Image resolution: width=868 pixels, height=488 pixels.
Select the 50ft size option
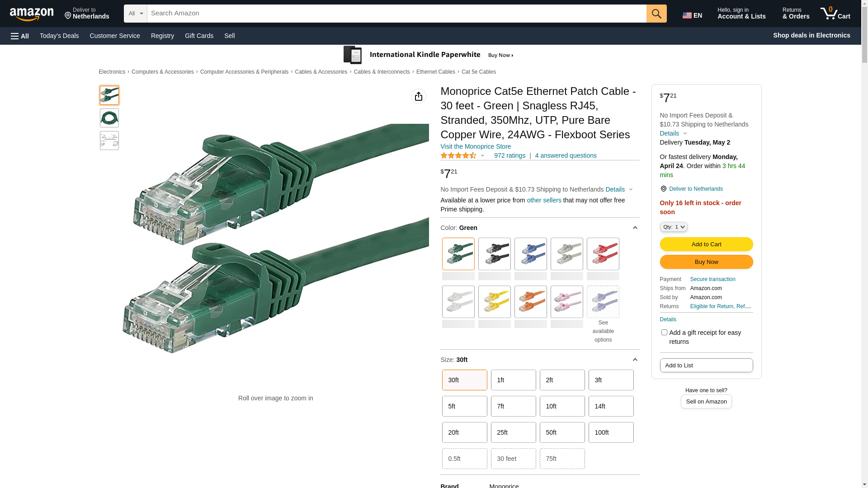click(562, 432)
